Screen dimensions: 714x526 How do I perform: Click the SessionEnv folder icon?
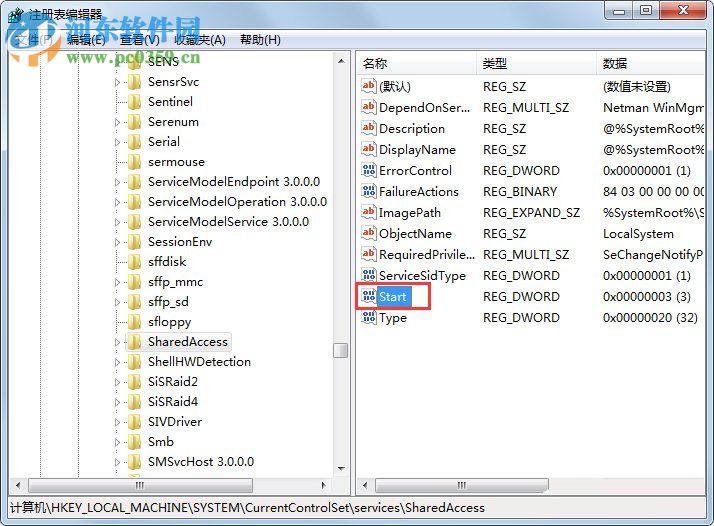point(134,242)
